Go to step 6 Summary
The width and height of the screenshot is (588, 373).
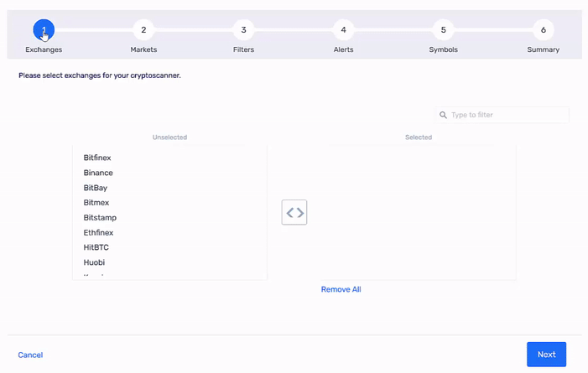pos(544,30)
